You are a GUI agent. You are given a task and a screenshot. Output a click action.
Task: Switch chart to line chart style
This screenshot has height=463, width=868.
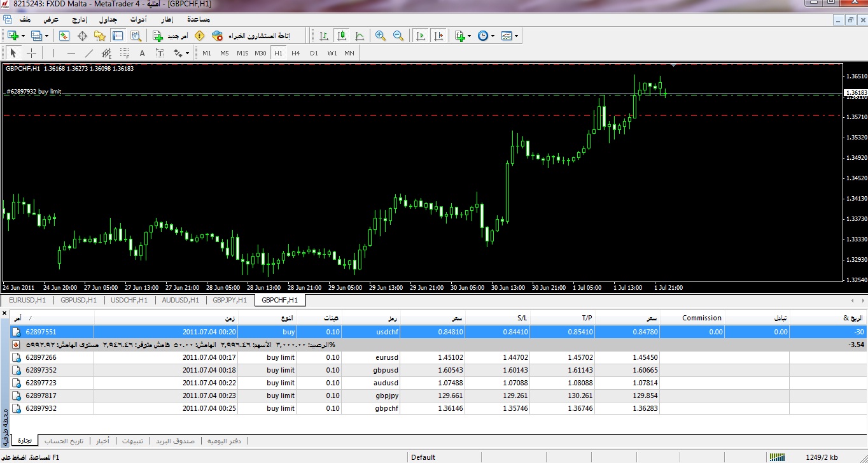pyautogui.click(x=360, y=36)
